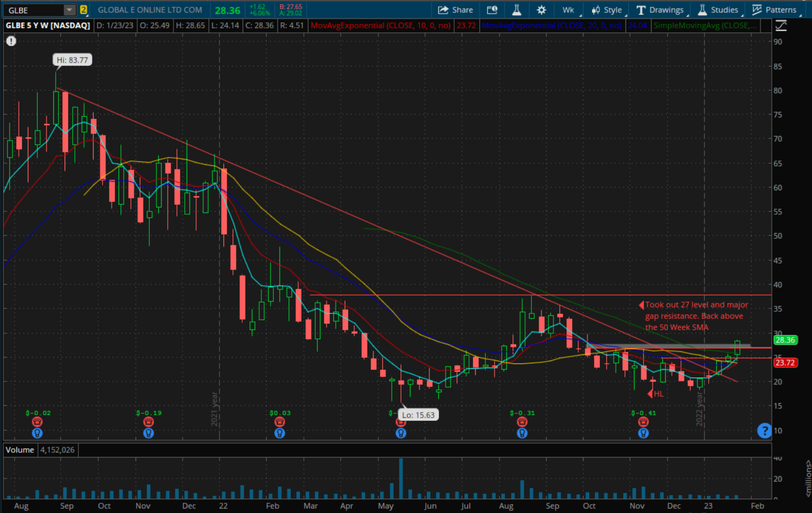
Task: Open the Share menu
Action: (x=455, y=10)
